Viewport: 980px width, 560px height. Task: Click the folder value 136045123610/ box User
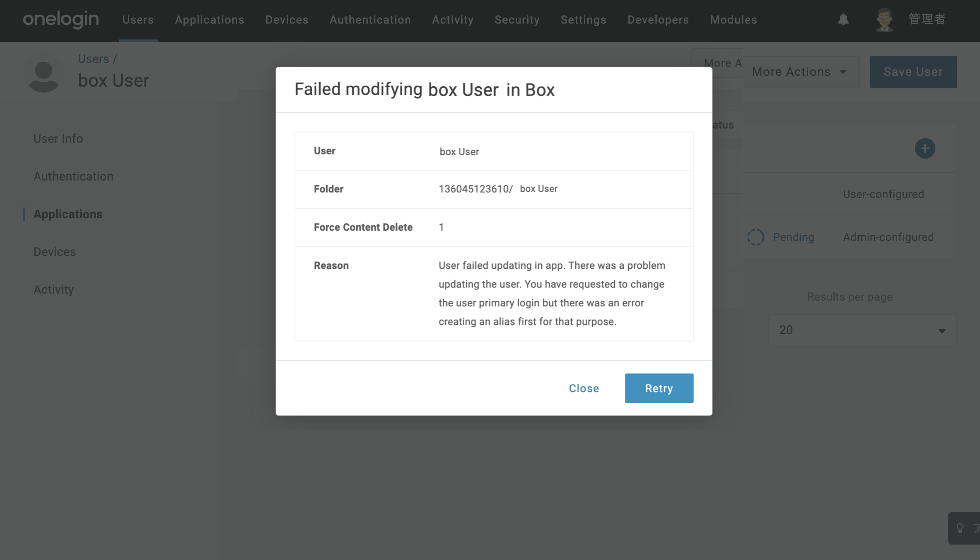(x=498, y=189)
